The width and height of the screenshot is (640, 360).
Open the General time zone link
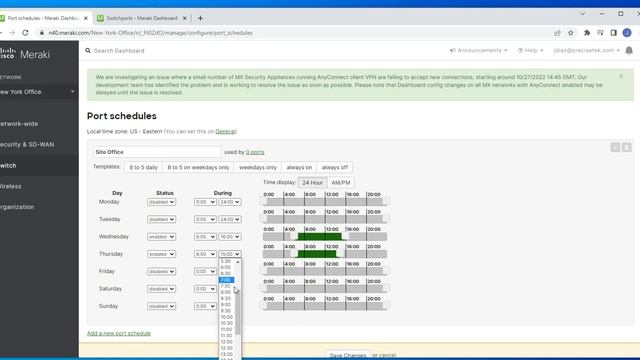click(x=225, y=131)
